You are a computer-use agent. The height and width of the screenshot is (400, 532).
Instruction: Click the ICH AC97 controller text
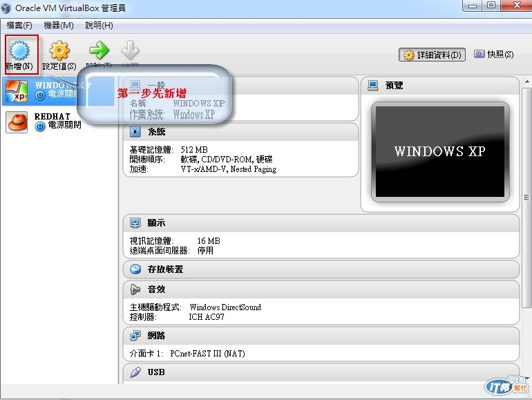[x=207, y=317]
